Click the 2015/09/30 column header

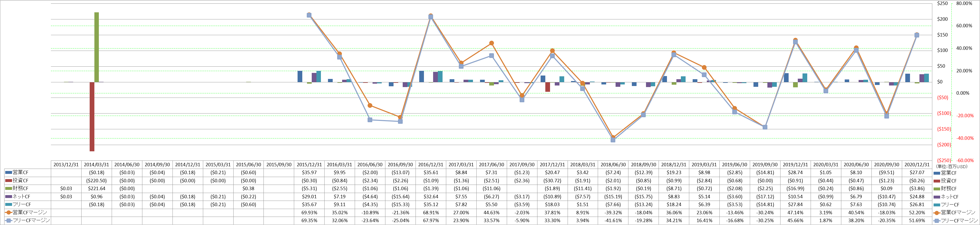[279, 164]
